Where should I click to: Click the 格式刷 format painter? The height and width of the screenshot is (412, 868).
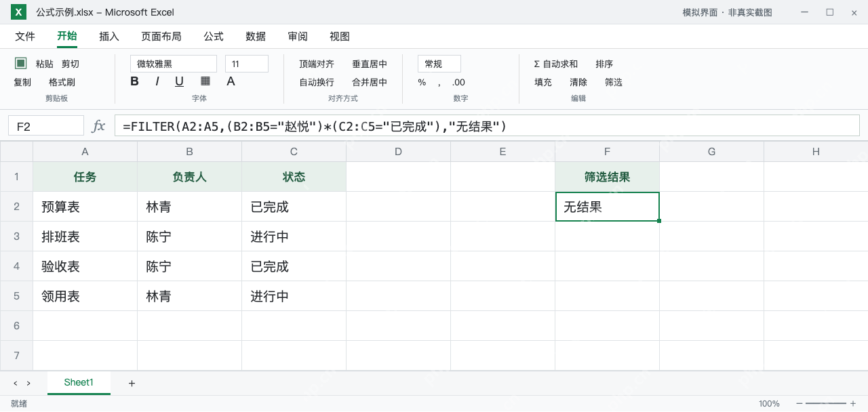coord(62,82)
